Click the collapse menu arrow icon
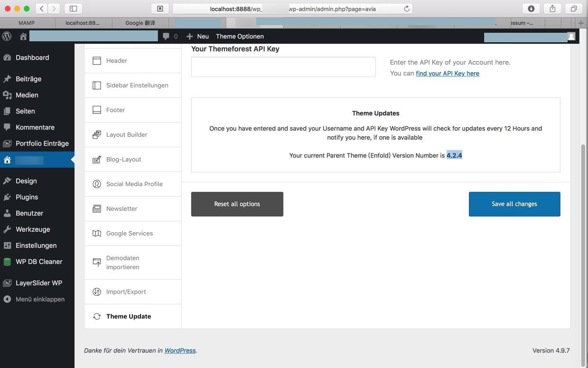This screenshot has height=368, width=588. 7,299
